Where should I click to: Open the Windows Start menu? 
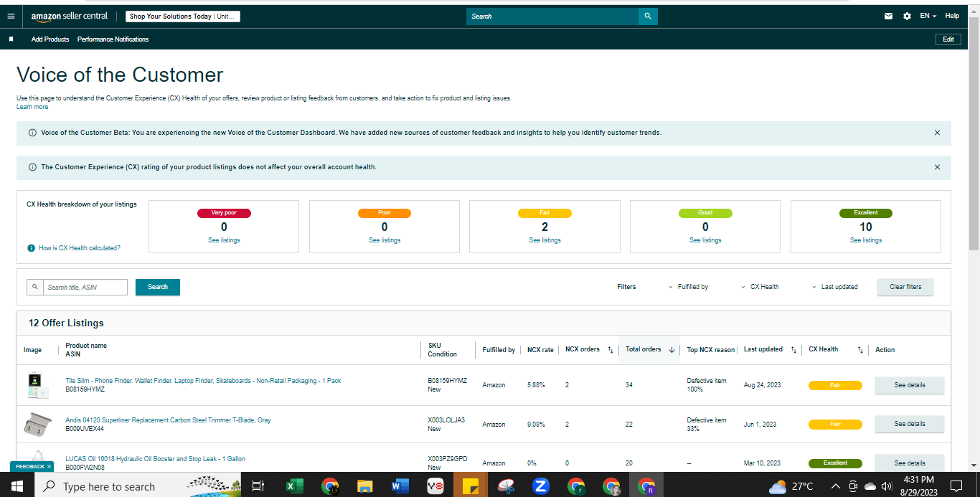(x=17, y=486)
